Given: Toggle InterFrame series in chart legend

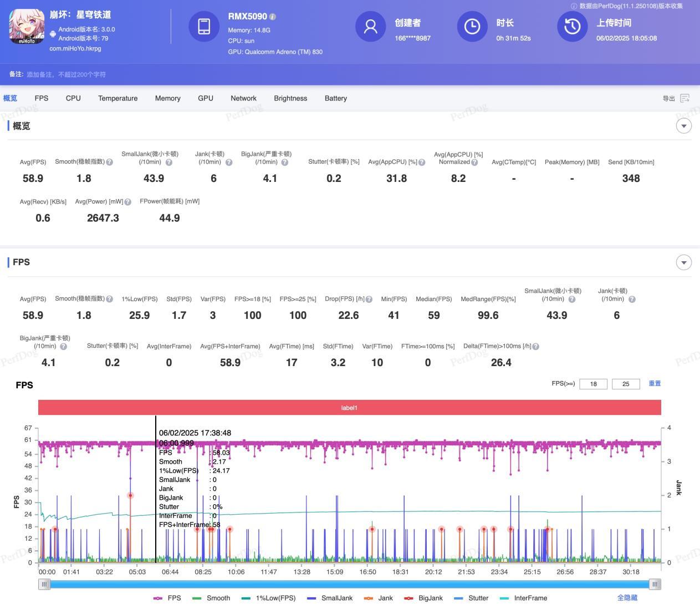Looking at the screenshot, I should 523,598.
